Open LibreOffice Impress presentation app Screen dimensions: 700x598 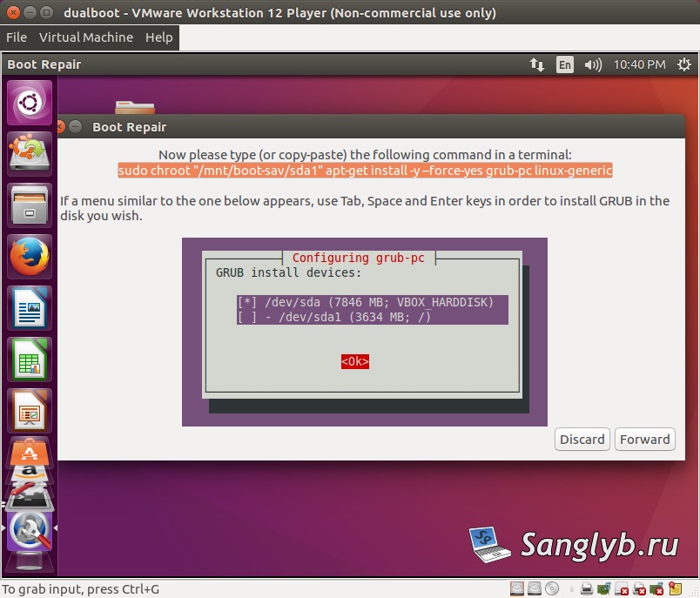pyautogui.click(x=30, y=411)
